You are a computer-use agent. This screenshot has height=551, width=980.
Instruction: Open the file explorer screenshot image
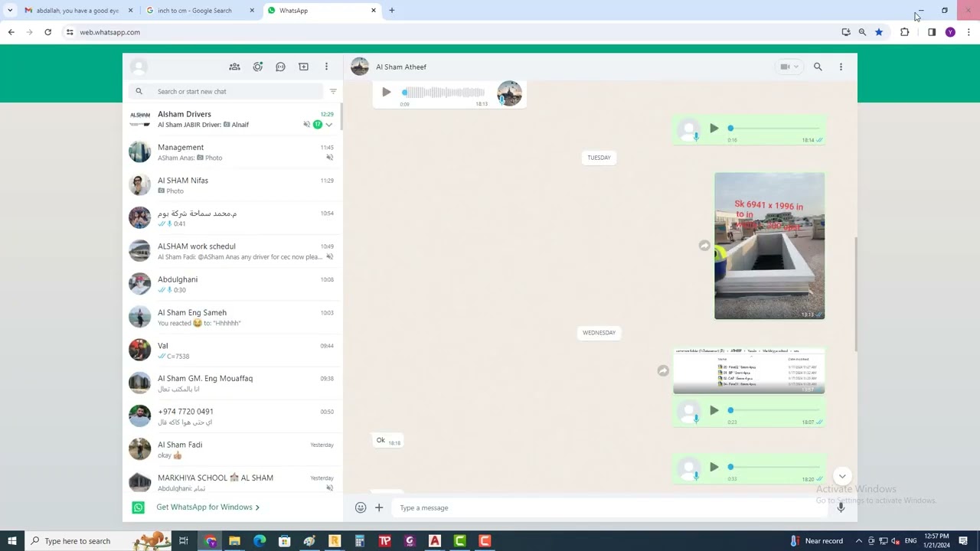(749, 370)
